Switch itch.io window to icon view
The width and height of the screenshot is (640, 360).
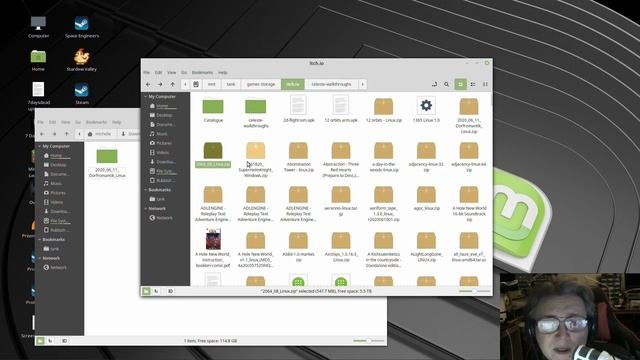point(460,84)
